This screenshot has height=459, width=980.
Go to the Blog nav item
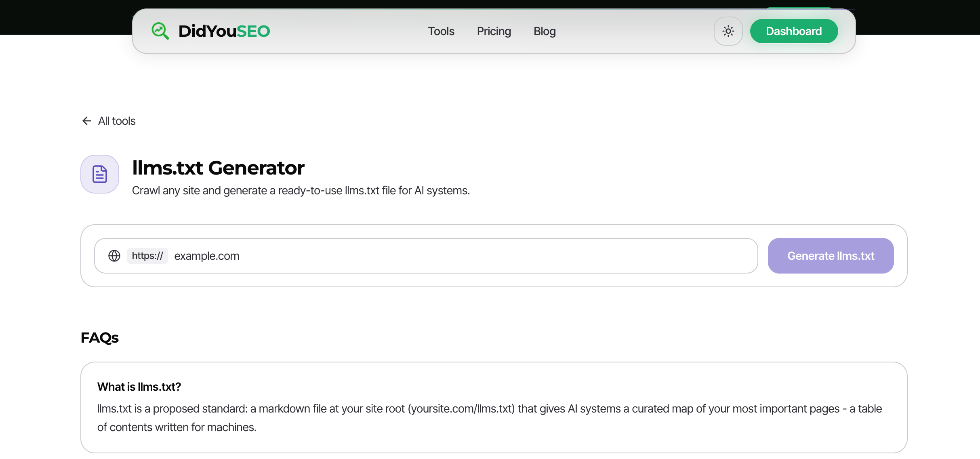click(545, 31)
